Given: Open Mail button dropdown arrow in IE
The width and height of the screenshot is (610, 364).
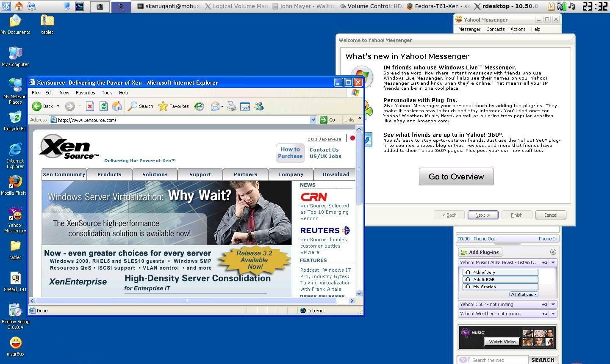Looking at the screenshot, I should (222, 107).
